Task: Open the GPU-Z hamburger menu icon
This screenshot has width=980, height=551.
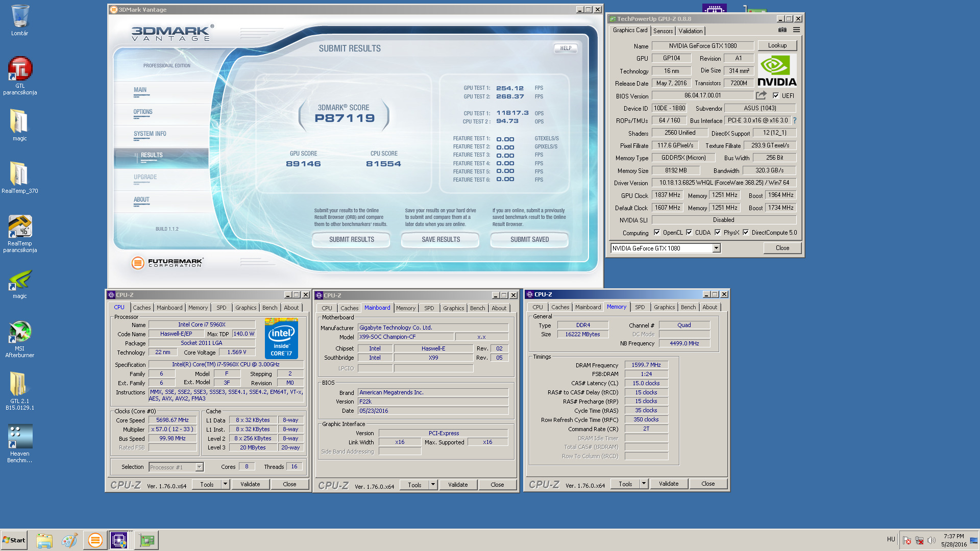Action: click(796, 30)
